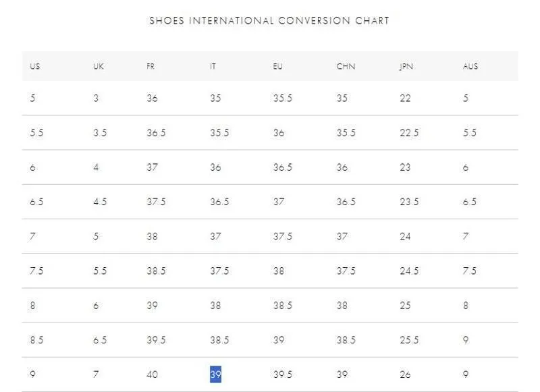
Task: Select the US value 8.5
Action: tap(36, 340)
